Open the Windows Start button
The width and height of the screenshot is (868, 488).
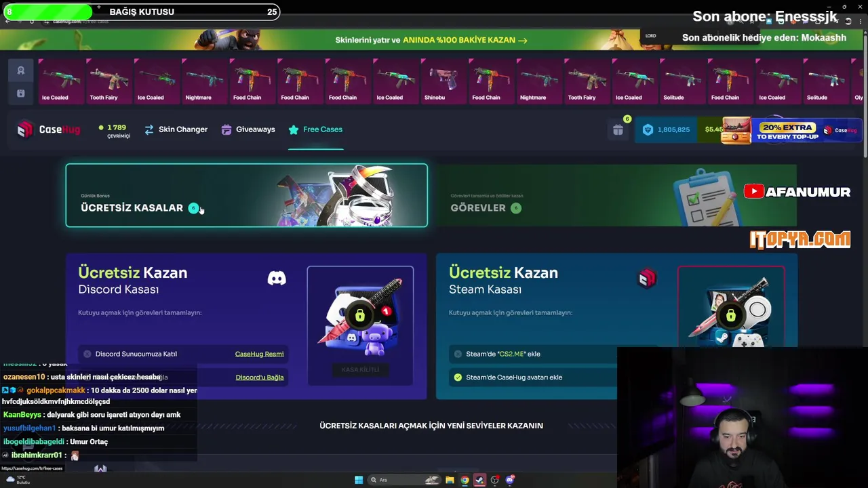pyautogui.click(x=359, y=480)
